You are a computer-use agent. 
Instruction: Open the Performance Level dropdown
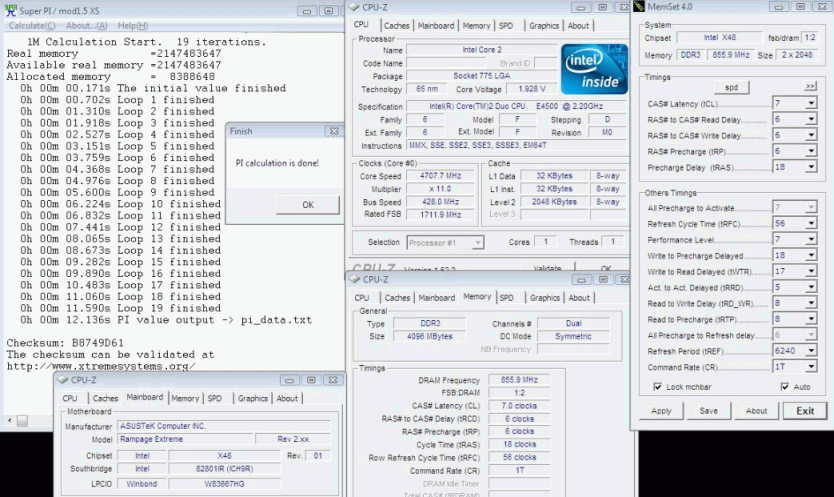(811, 239)
